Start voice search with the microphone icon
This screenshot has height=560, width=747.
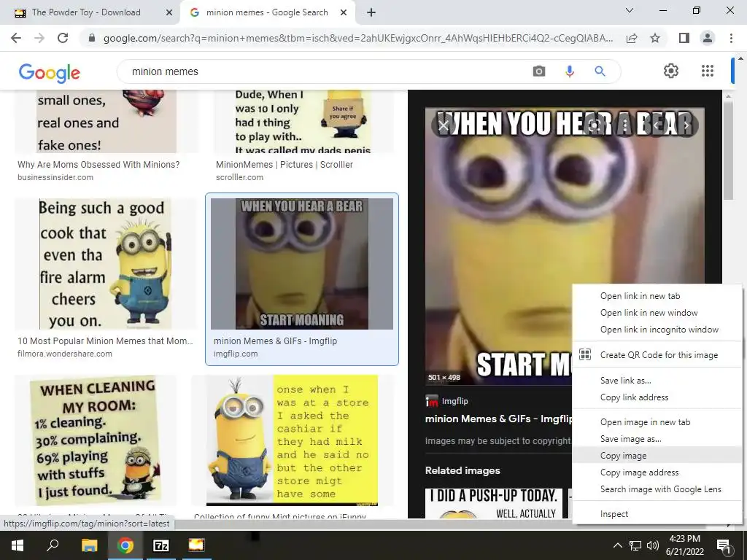point(569,71)
